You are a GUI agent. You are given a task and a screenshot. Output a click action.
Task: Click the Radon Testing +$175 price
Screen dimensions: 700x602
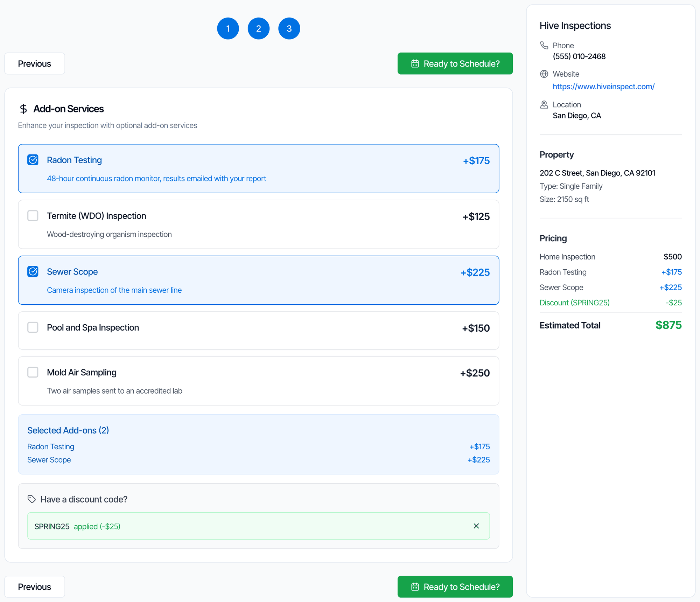[x=476, y=161]
